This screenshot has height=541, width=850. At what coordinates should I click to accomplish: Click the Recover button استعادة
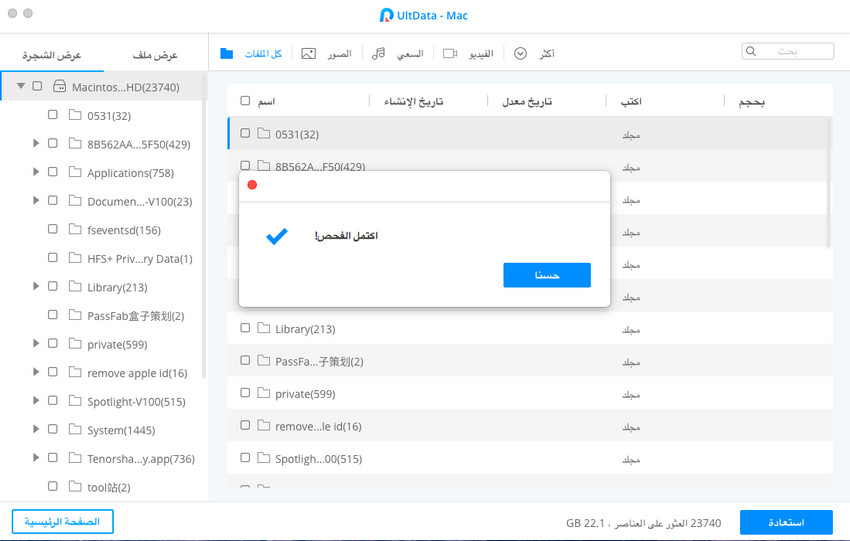[x=786, y=522]
